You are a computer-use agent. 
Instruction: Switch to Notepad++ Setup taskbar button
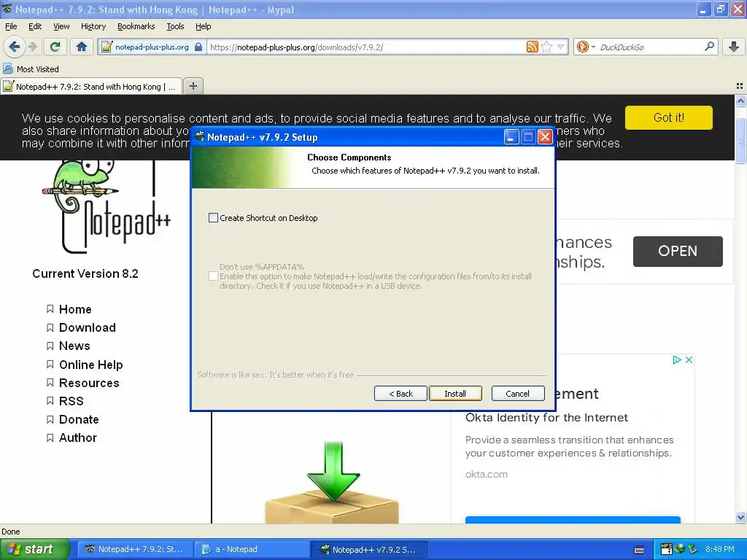pos(368,549)
